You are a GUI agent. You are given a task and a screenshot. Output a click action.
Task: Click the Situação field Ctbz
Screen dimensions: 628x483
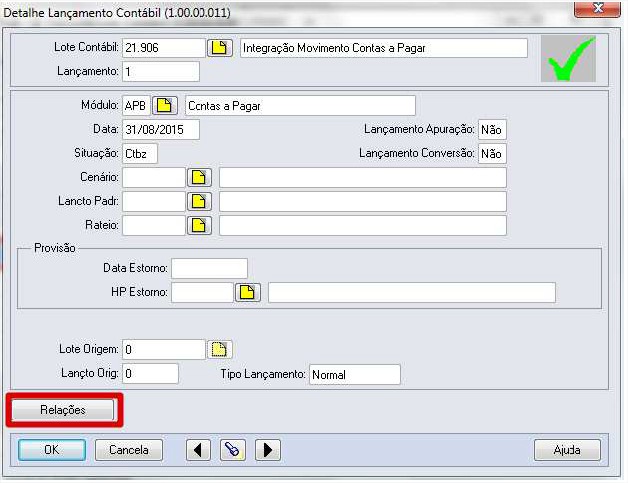tap(140, 154)
